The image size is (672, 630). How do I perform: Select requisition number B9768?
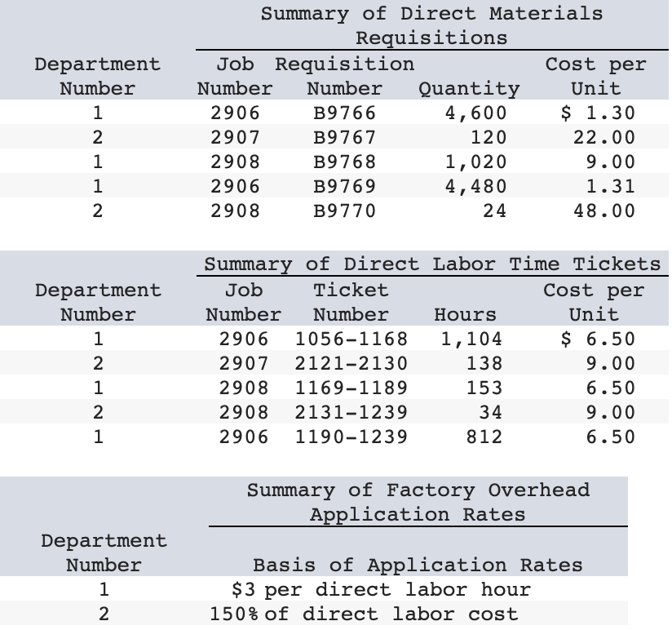point(345,162)
